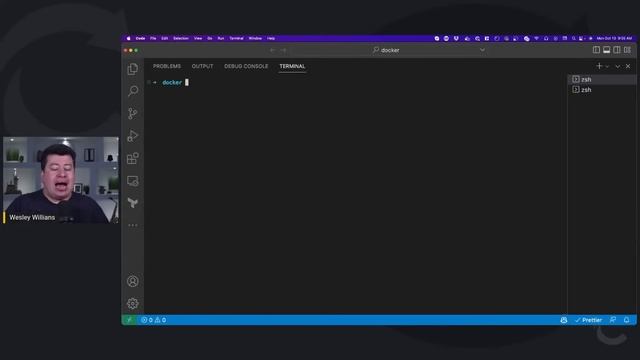640x360 pixels.
Task: Open the Explorer view in activity bar
Action: pos(133,69)
